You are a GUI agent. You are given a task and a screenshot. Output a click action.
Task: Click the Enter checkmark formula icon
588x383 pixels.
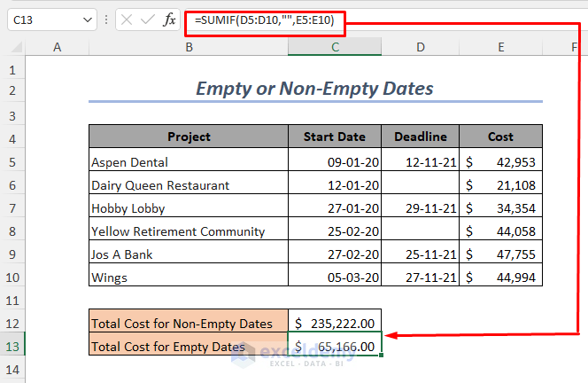tap(148, 20)
